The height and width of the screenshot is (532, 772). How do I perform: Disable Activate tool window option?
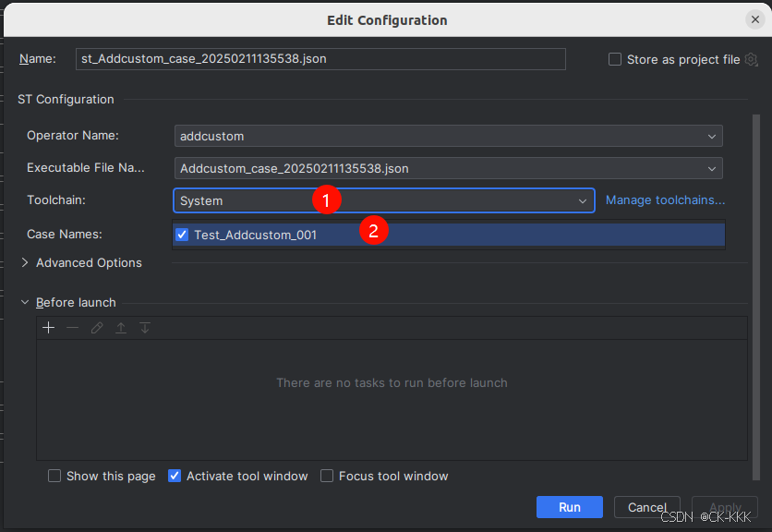tap(175, 477)
